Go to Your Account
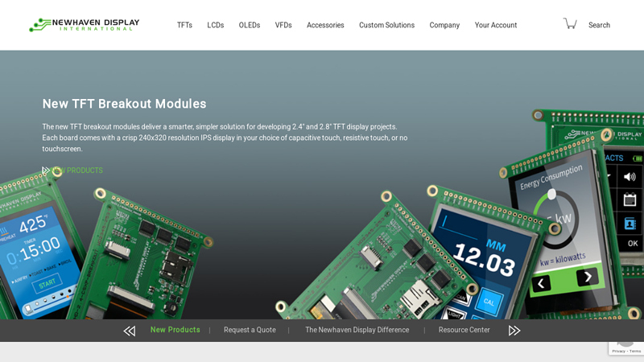644x362 pixels. coord(495,25)
